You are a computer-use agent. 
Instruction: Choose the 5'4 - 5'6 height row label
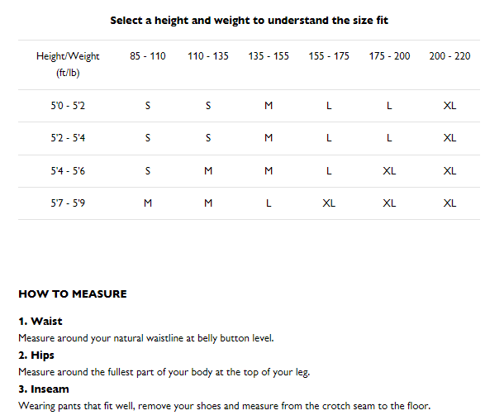(68, 171)
